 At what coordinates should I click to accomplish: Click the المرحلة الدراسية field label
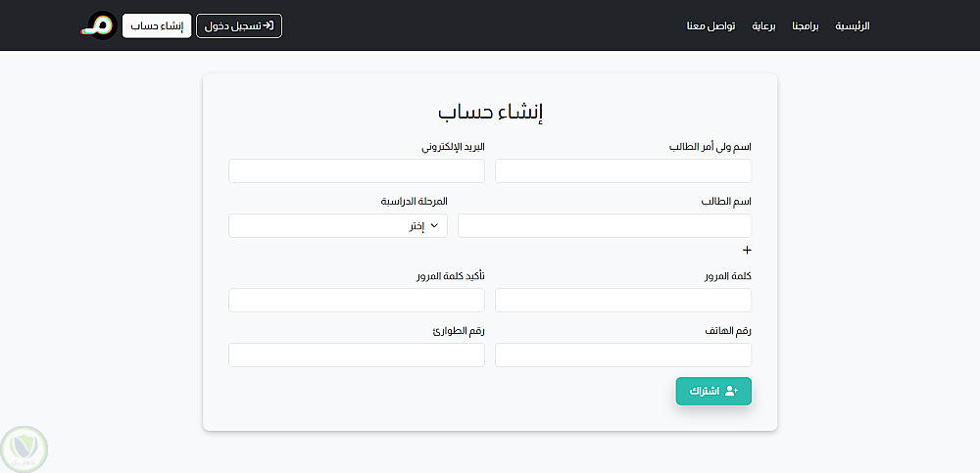point(414,202)
